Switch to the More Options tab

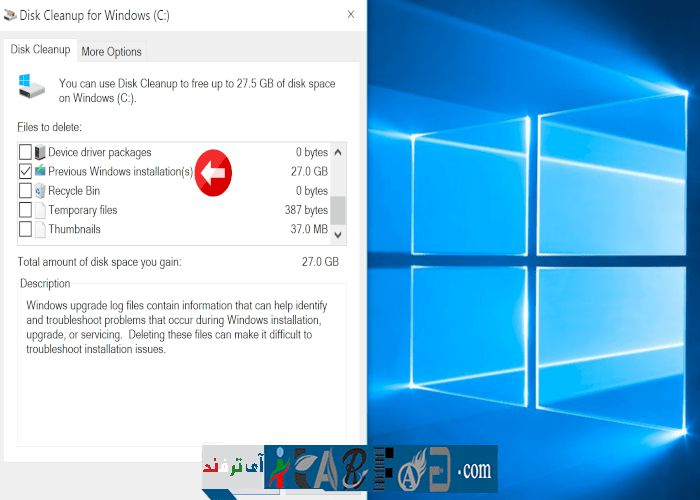111,51
